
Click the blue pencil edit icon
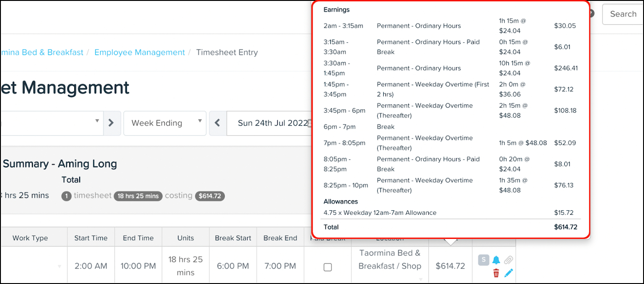pos(509,273)
